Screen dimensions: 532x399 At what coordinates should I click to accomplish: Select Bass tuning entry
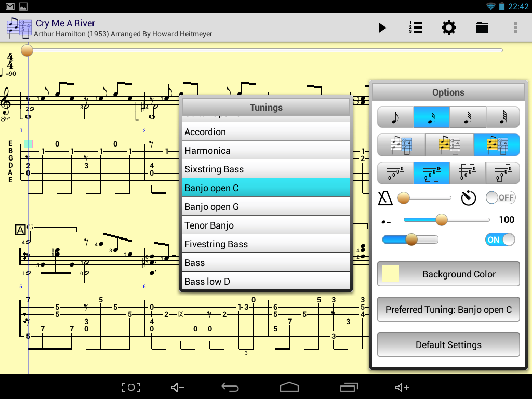tap(266, 262)
